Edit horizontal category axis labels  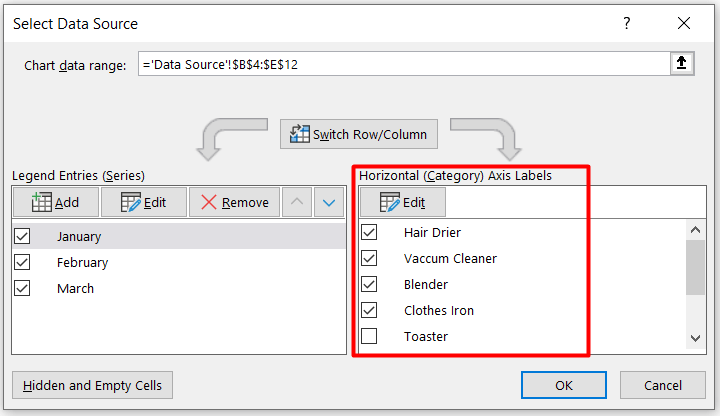(402, 202)
